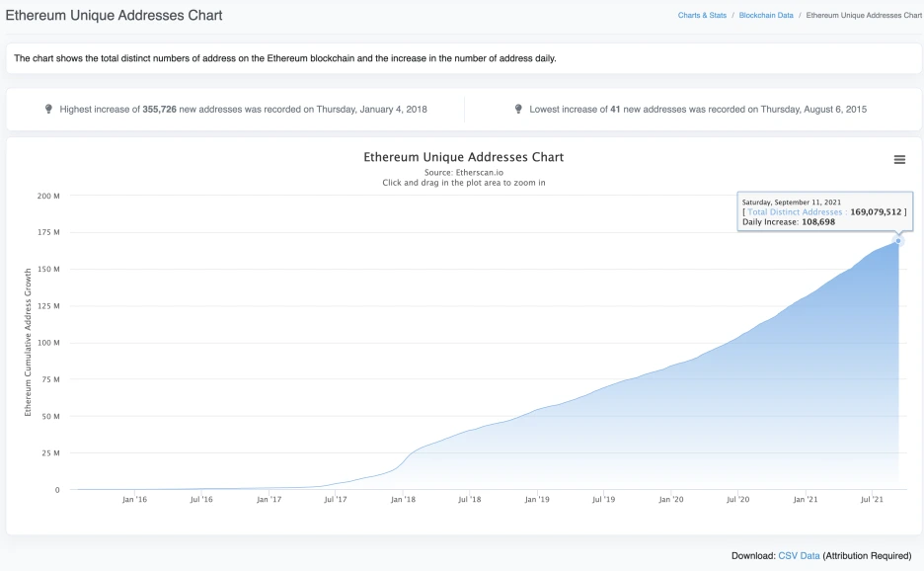Click the page heading Ethereum Unique Addresses Chart

tap(114, 16)
